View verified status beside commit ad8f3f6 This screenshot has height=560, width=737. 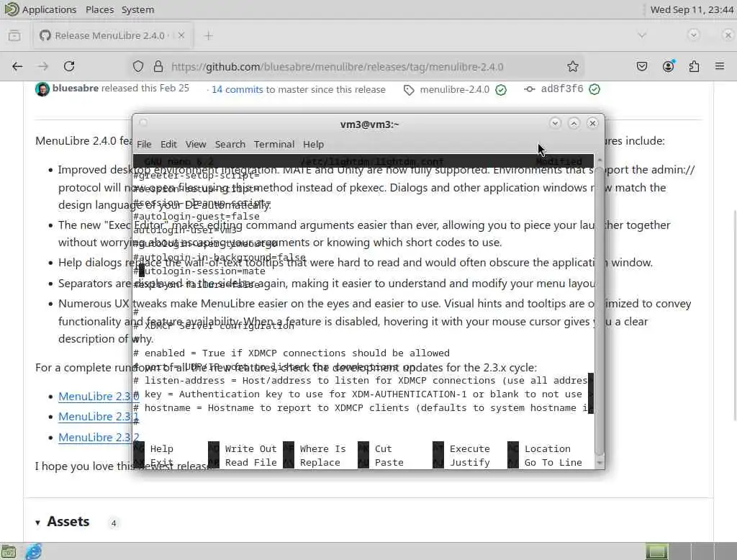594,89
